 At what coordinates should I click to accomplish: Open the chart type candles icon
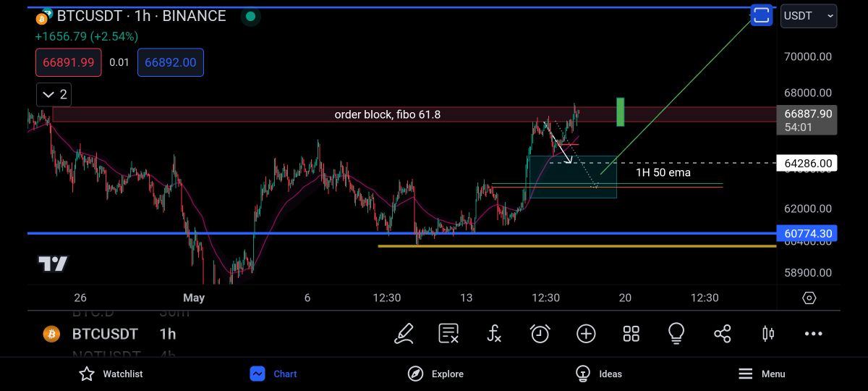coord(768,334)
